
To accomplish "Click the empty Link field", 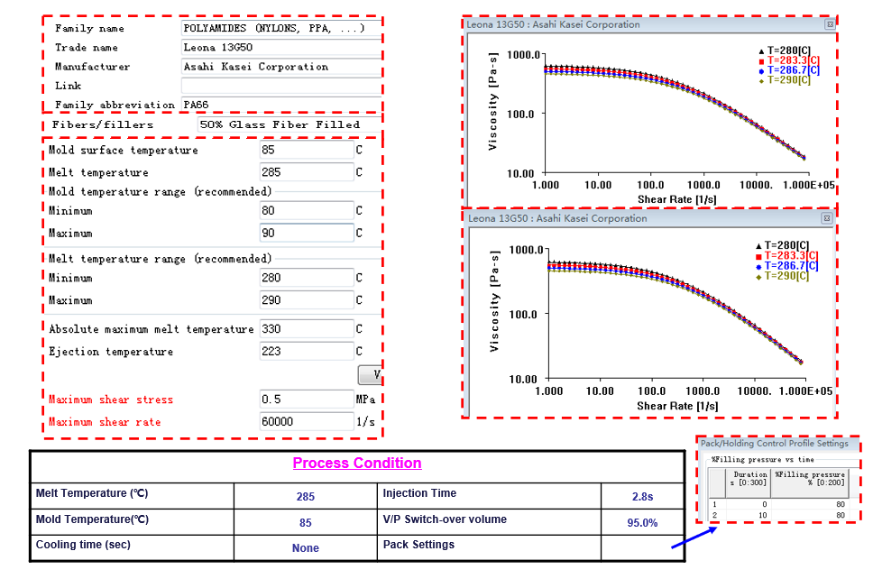I will (x=281, y=86).
